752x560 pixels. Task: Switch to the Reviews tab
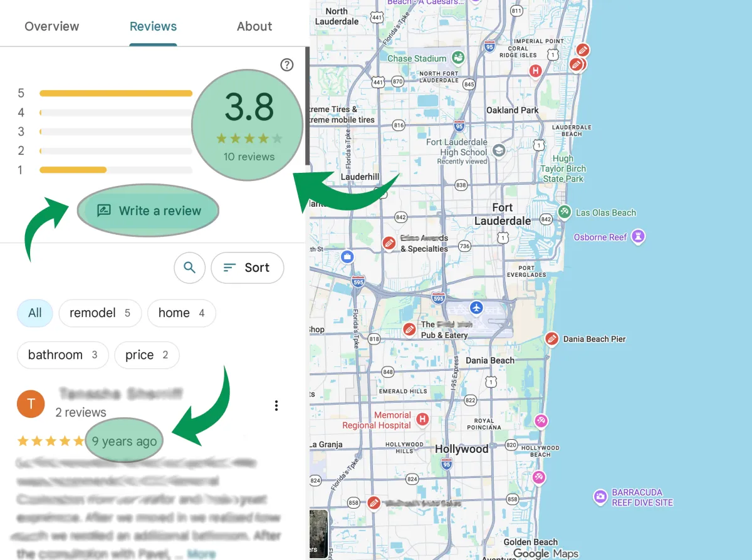(153, 26)
